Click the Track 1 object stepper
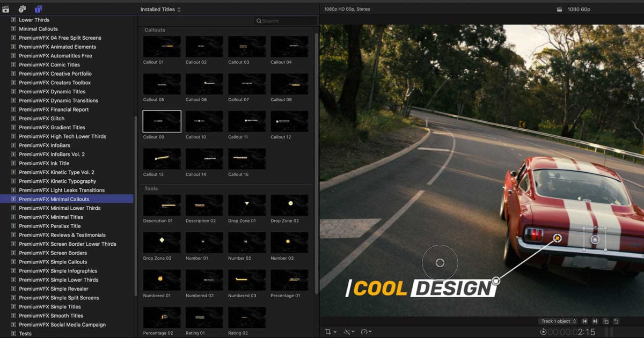The width and height of the screenshot is (644, 338). tap(574, 321)
